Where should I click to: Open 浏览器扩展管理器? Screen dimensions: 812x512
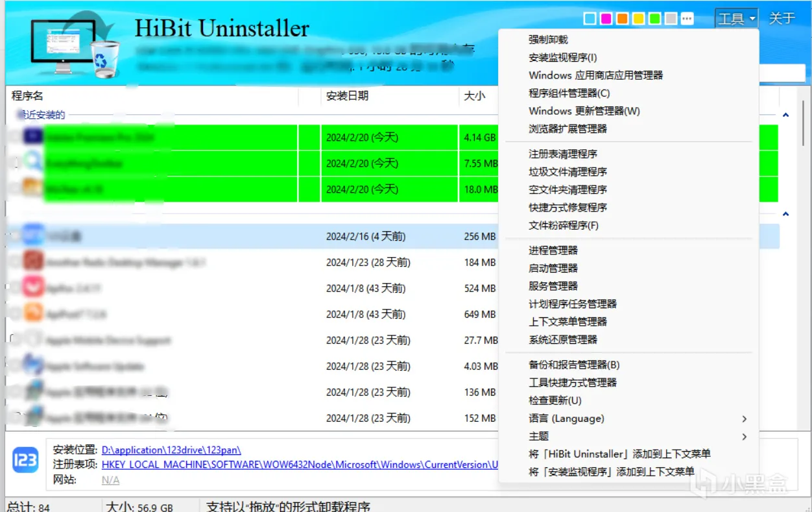click(567, 129)
